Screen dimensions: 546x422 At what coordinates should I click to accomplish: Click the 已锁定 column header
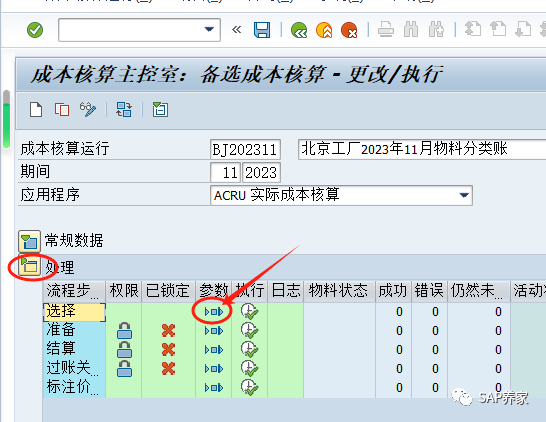click(x=169, y=291)
